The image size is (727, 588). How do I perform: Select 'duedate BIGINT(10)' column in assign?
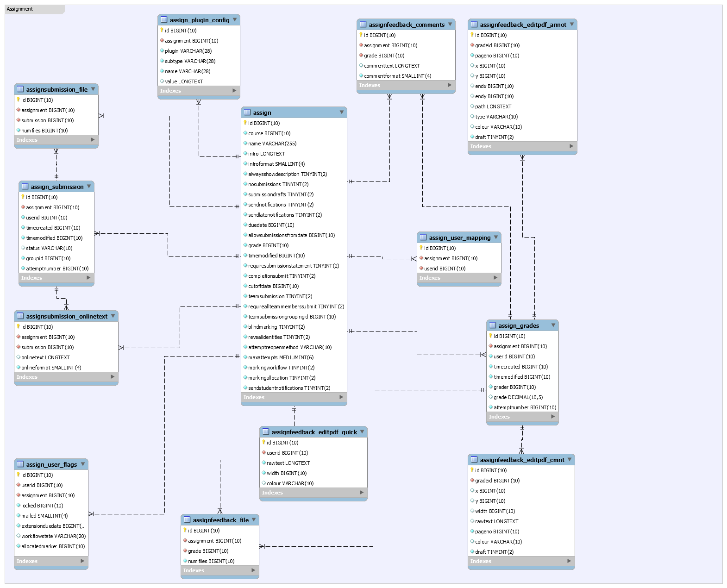pyautogui.click(x=294, y=225)
